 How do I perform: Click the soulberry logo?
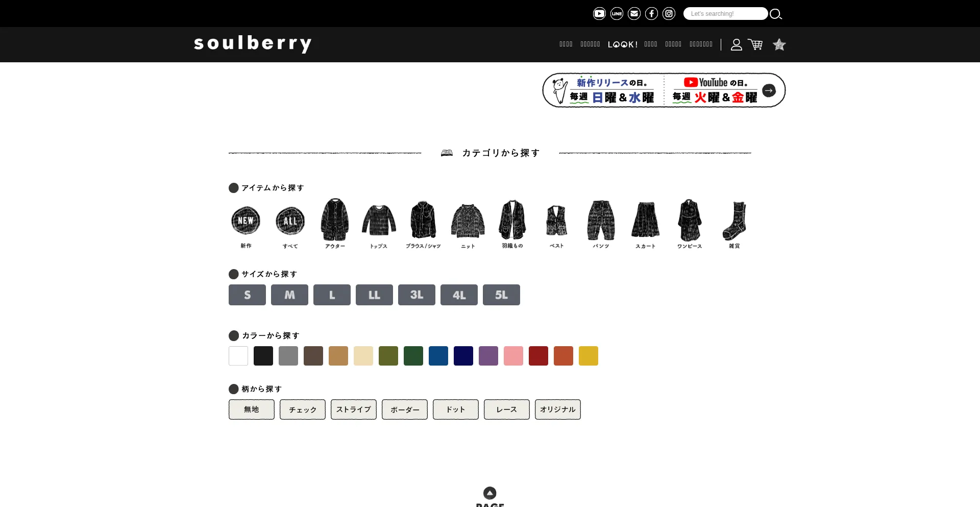[253, 44]
